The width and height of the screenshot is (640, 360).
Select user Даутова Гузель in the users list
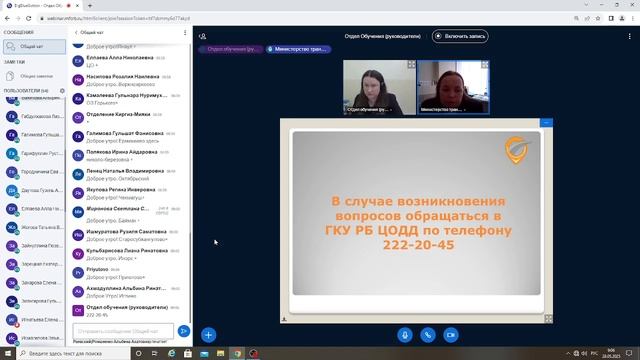[34, 190]
